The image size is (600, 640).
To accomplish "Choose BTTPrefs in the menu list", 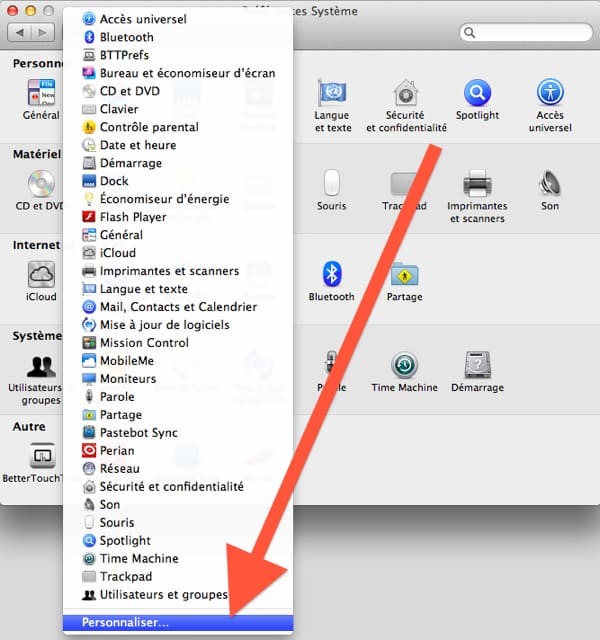I will click(178, 55).
